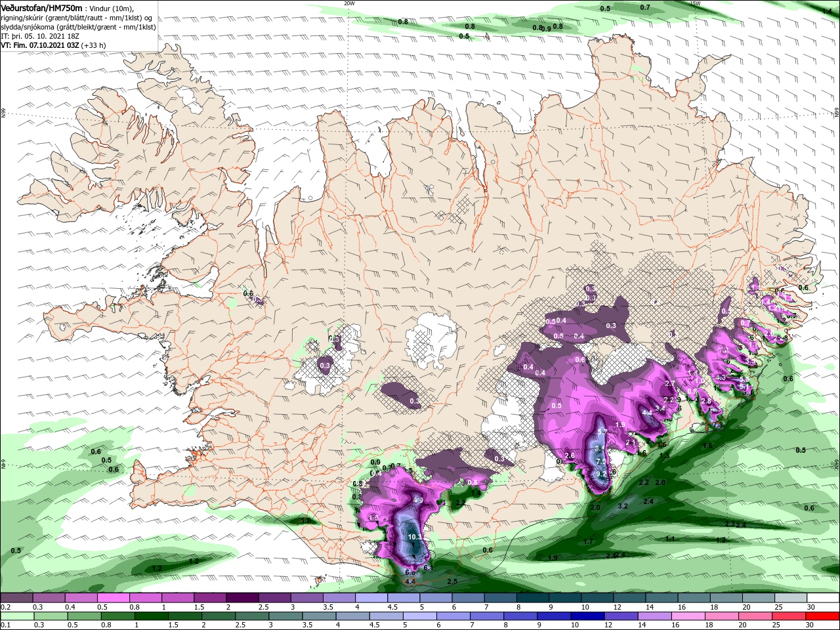The width and height of the screenshot is (840, 630).
Task: Click the 15W longitude label
Action: point(695,3)
